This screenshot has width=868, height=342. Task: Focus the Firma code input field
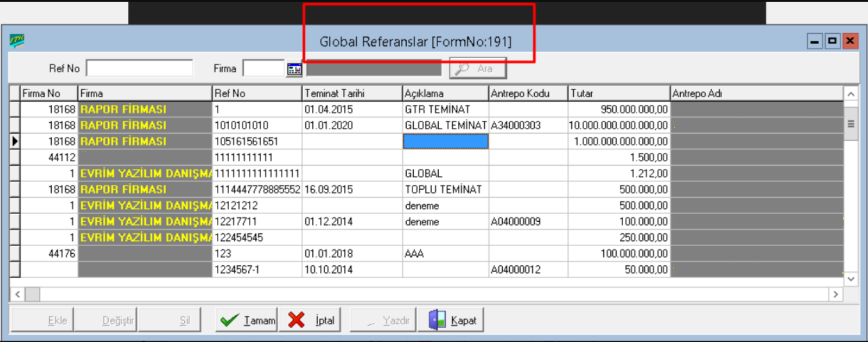(x=264, y=68)
